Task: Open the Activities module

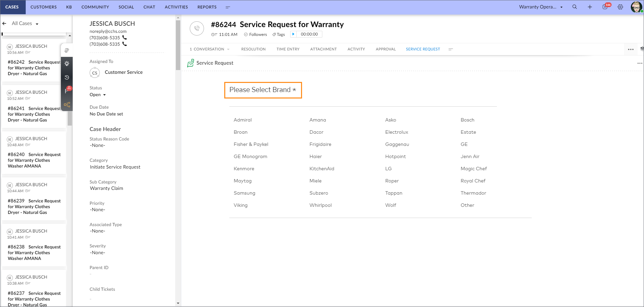Action: [176, 7]
